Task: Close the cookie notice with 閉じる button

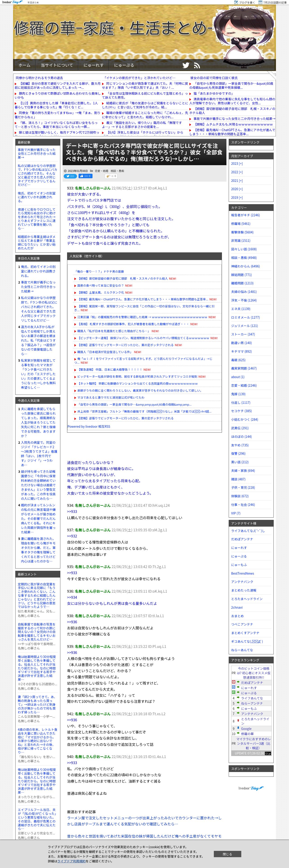Action: (227, 854)
